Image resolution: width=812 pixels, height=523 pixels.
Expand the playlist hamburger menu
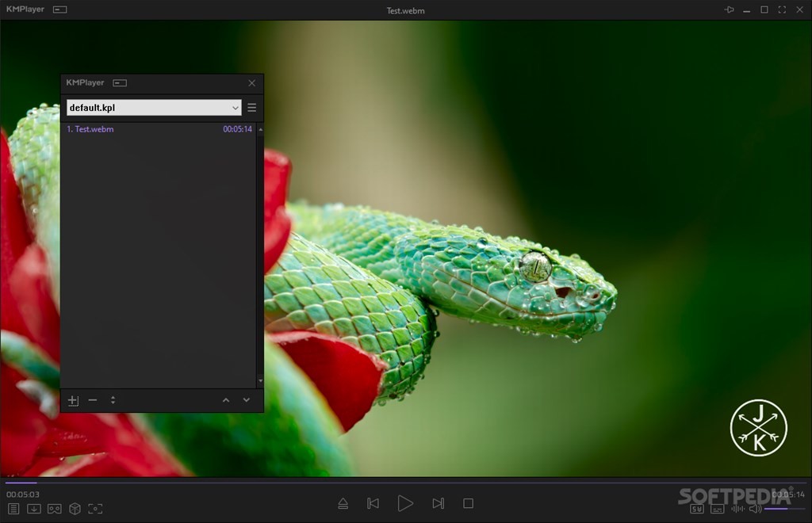coord(251,107)
